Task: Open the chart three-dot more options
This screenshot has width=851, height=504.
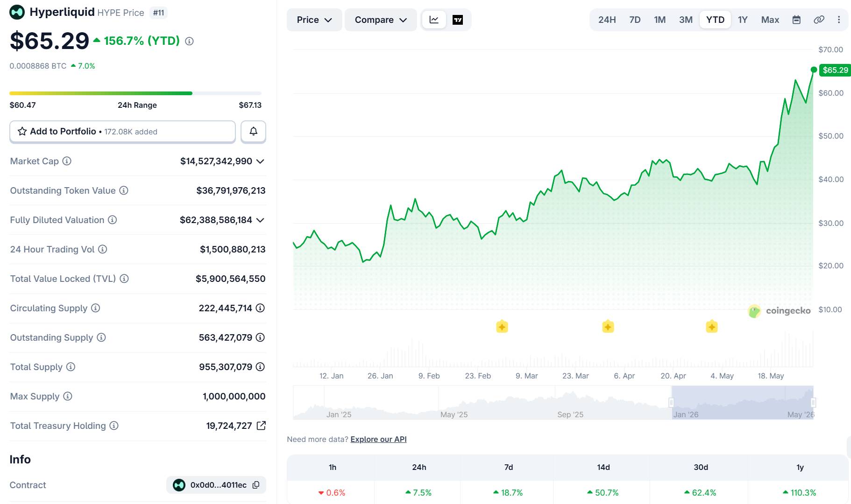Action: [839, 20]
